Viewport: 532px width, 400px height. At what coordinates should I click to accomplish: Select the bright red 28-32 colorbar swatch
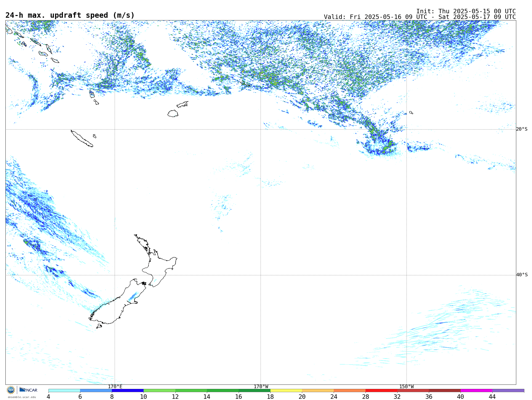tap(381, 391)
